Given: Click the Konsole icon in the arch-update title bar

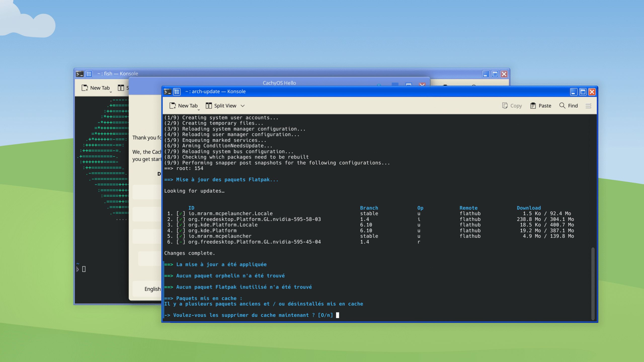Looking at the screenshot, I should 167,92.
